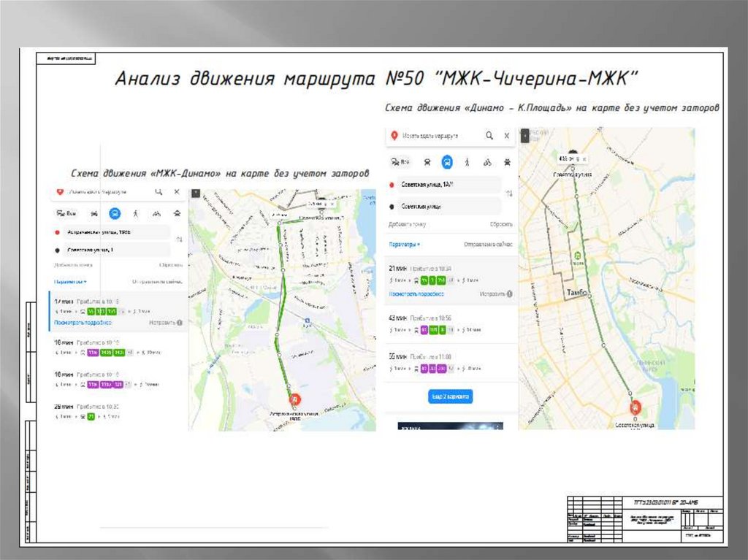Click 'Добавить точку' in Динамо-К.Площадь panel
This screenshot has height=560, width=748.
click(407, 224)
